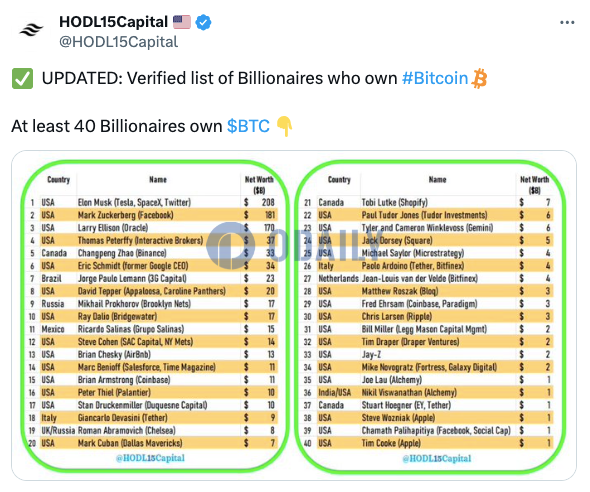590x492 pixels.
Task: Open the @HODL15Capital handle
Action: click(119, 42)
